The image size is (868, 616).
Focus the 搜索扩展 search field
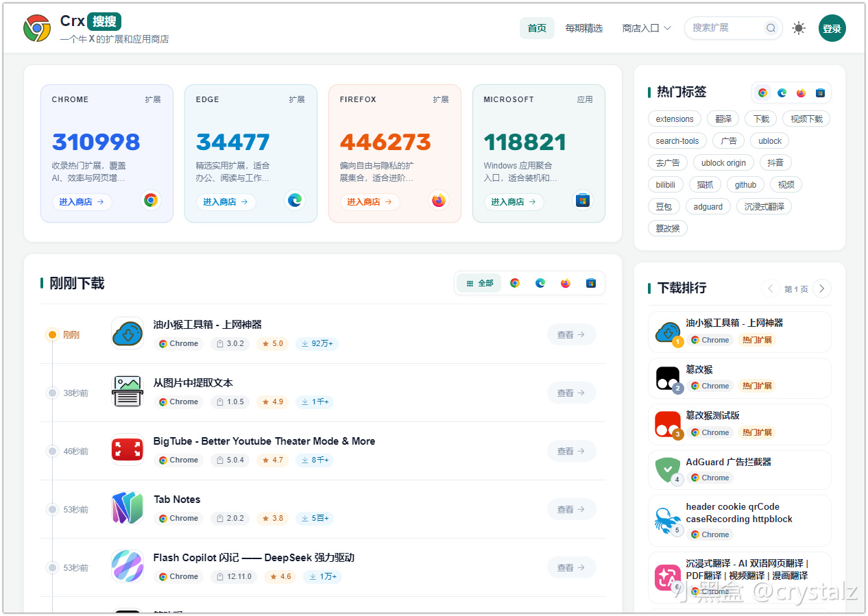pyautogui.click(x=727, y=28)
